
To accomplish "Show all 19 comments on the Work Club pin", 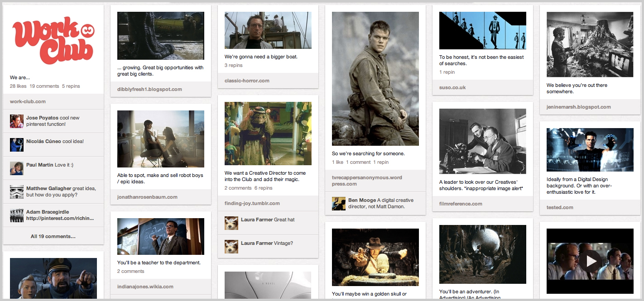I will [x=53, y=236].
